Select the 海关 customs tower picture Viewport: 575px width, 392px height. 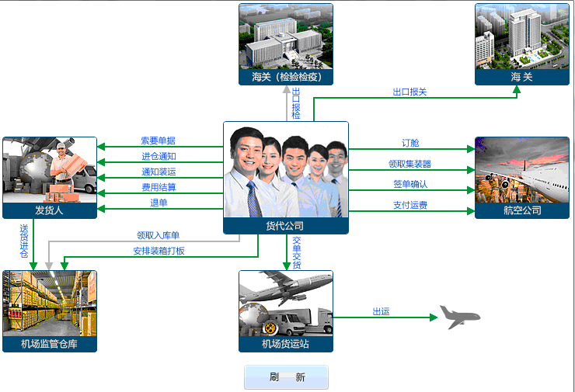pos(522,36)
